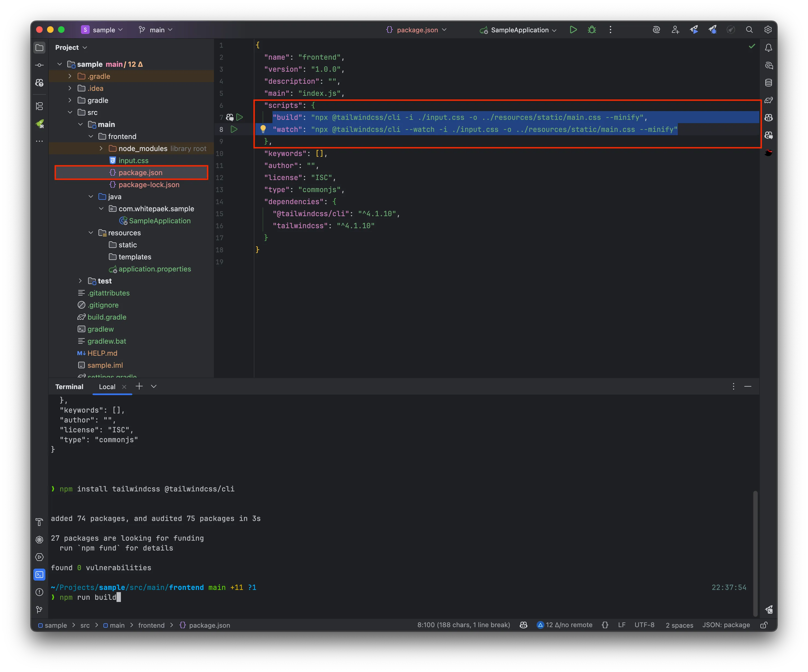The image size is (808, 672).
Task: Close the Local terminal tab
Action: pos(124,387)
